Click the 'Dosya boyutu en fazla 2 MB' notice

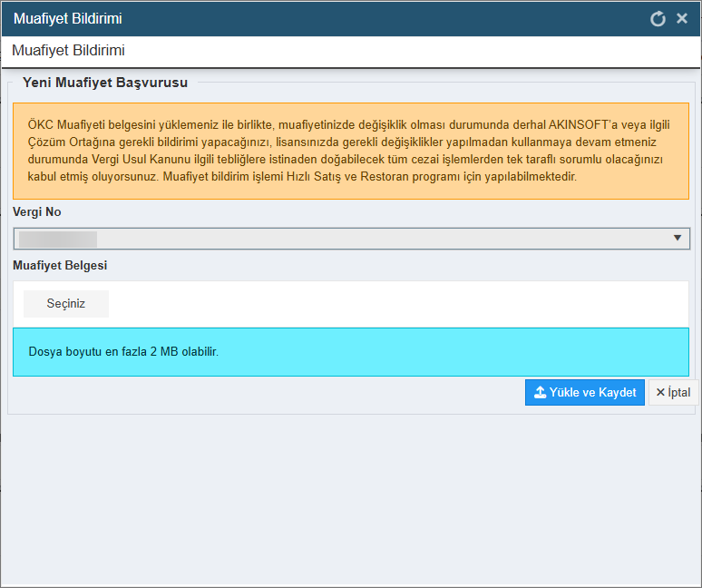[351, 352]
